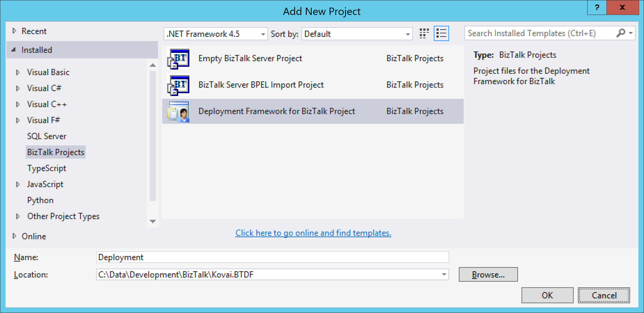Select the BizTalk Projects category
This screenshot has width=644, height=313.
coord(55,152)
